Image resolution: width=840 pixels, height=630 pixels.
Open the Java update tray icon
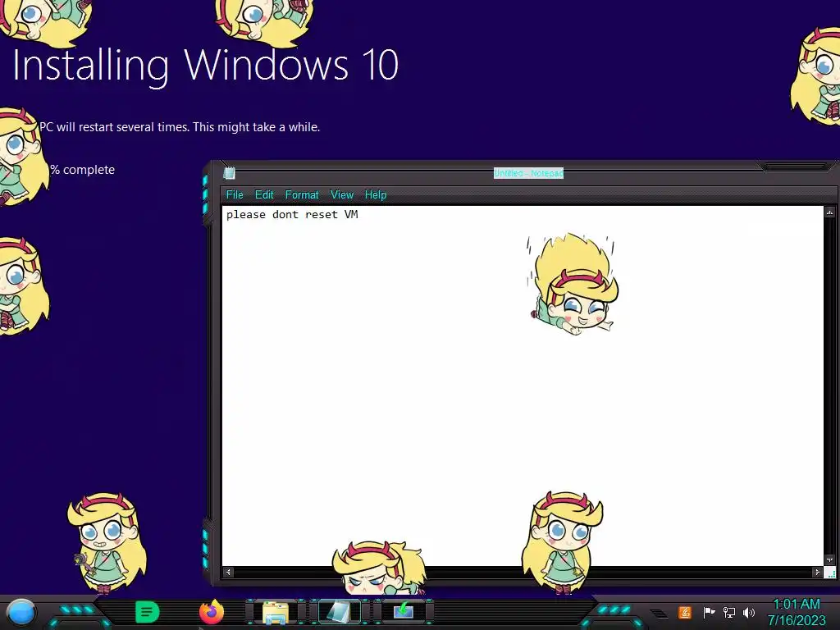(685, 612)
